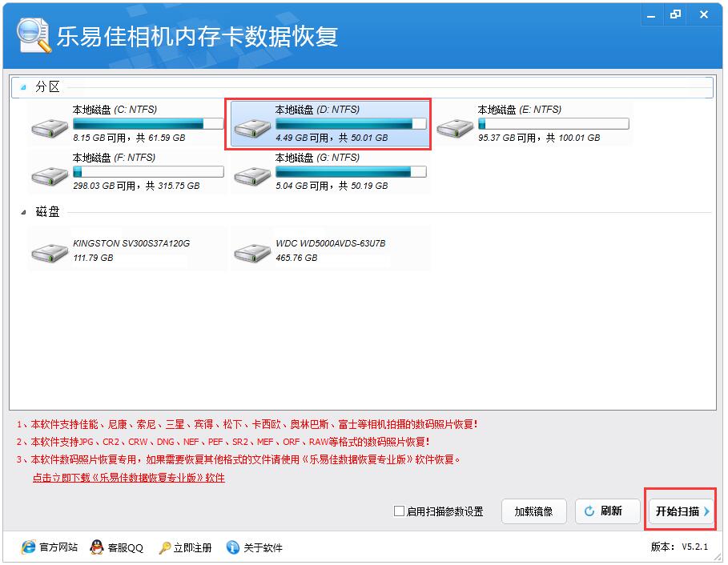
Task: Click the C: NTFS drive icon
Action: tap(50, 129)
